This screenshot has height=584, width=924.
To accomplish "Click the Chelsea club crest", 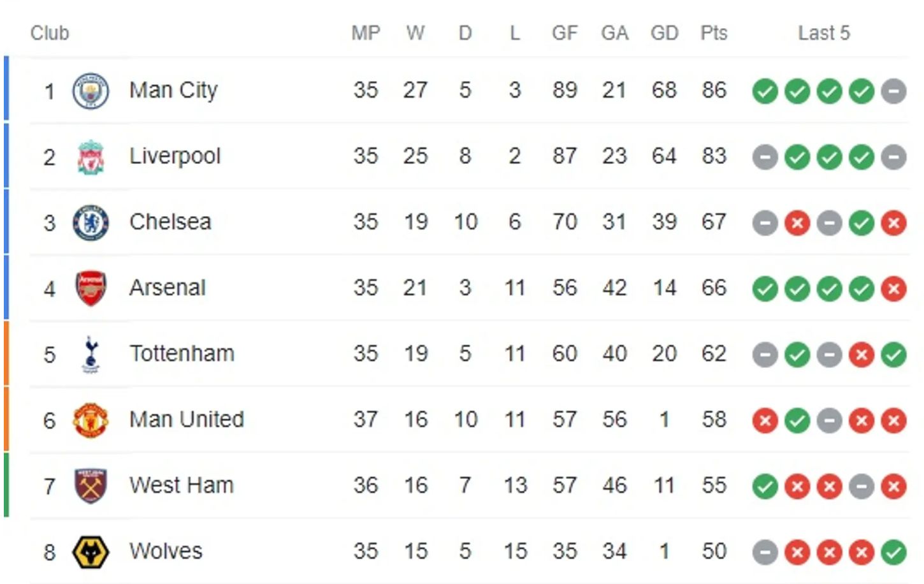I will coord(90,223).
